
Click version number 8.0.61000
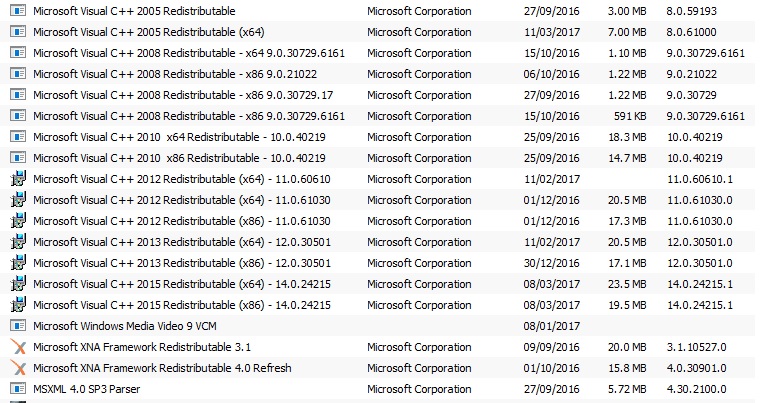[x=691, y=32]
